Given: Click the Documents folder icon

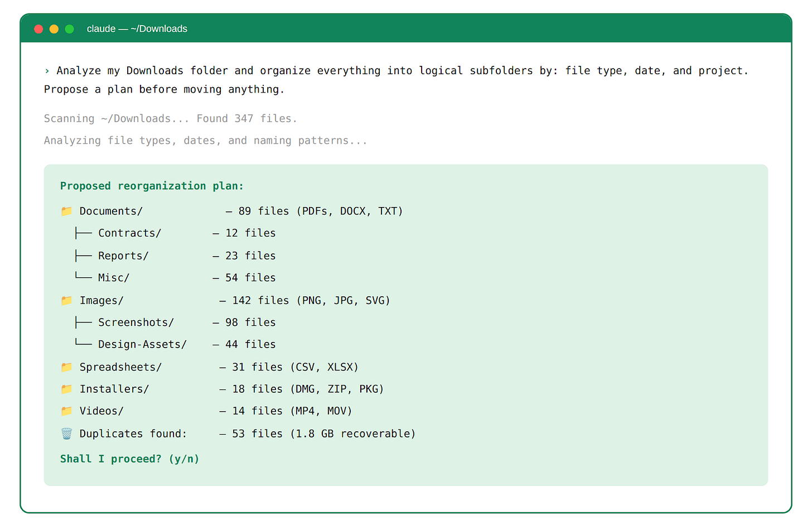Looking at the screenshot, I should pyautogui.click(x=66, y=211).
